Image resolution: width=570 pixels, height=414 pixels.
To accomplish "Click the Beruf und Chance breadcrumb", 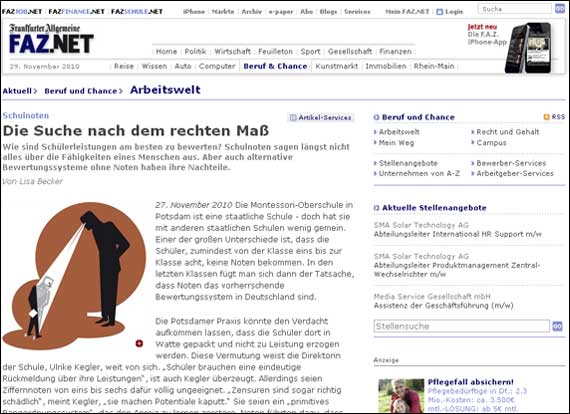I will tap(81, 91).
